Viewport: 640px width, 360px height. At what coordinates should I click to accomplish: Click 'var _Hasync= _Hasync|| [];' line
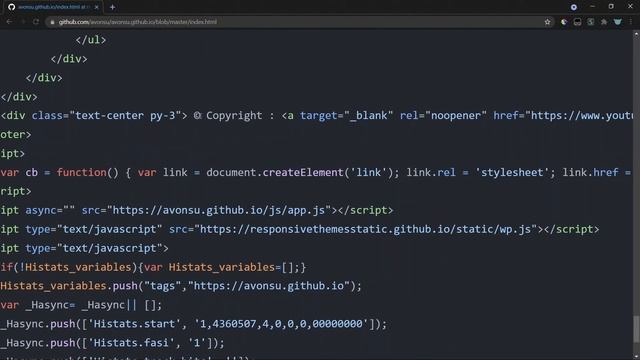pyautogui.click(x=81, y=305)
